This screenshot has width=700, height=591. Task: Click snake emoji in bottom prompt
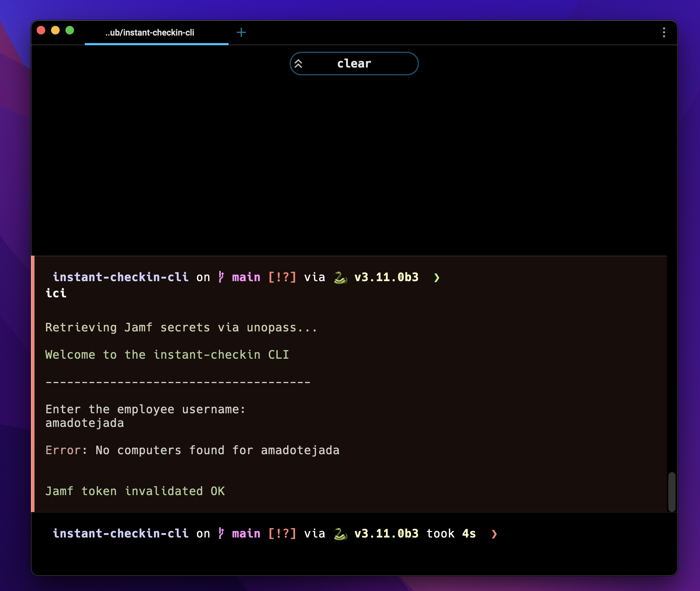point(340,534)
